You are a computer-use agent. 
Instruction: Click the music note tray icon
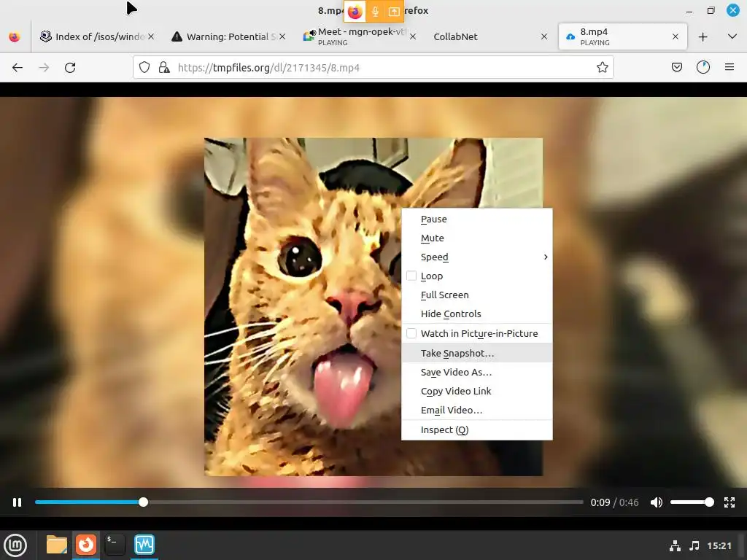[694, 545]
